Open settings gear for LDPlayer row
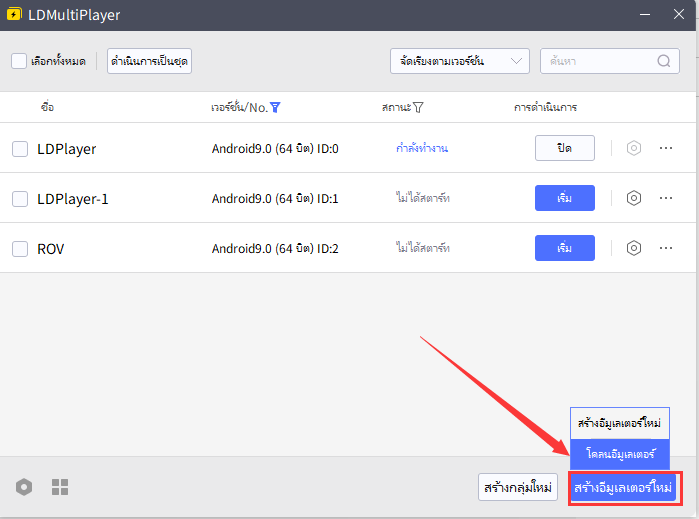 (x=633, y=148)
